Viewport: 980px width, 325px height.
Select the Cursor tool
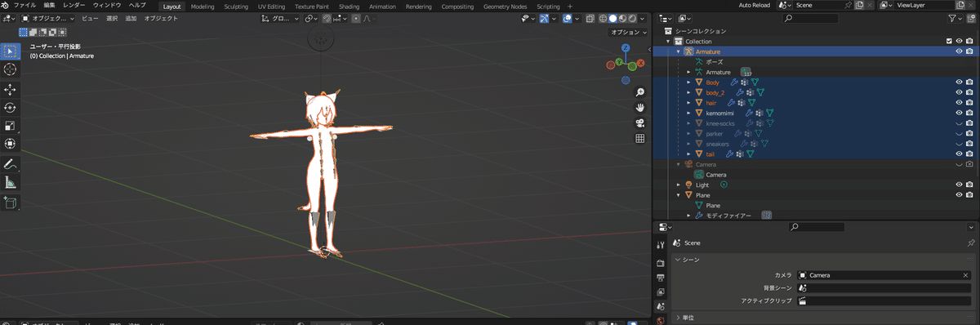tap(11, 69)
